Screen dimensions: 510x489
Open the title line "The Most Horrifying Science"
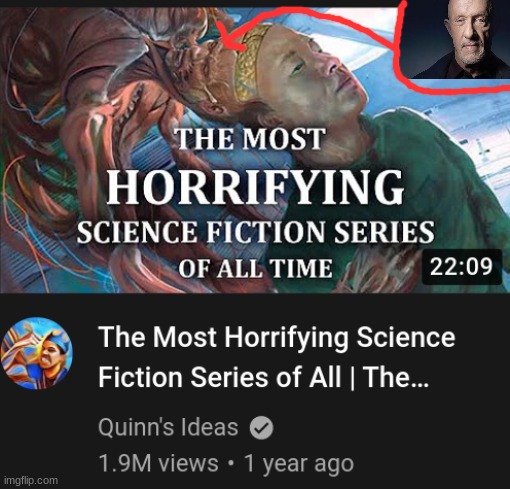[x=277, y=338]
